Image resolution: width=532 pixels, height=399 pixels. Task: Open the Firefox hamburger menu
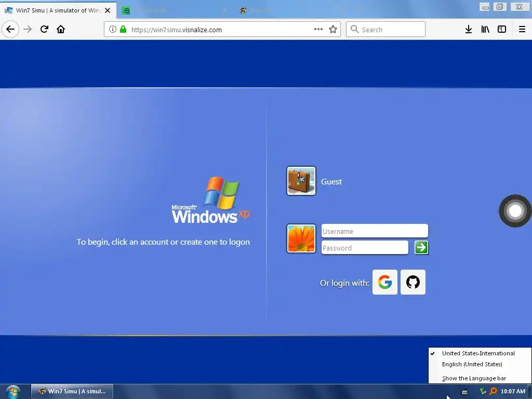tap(522, 29)
